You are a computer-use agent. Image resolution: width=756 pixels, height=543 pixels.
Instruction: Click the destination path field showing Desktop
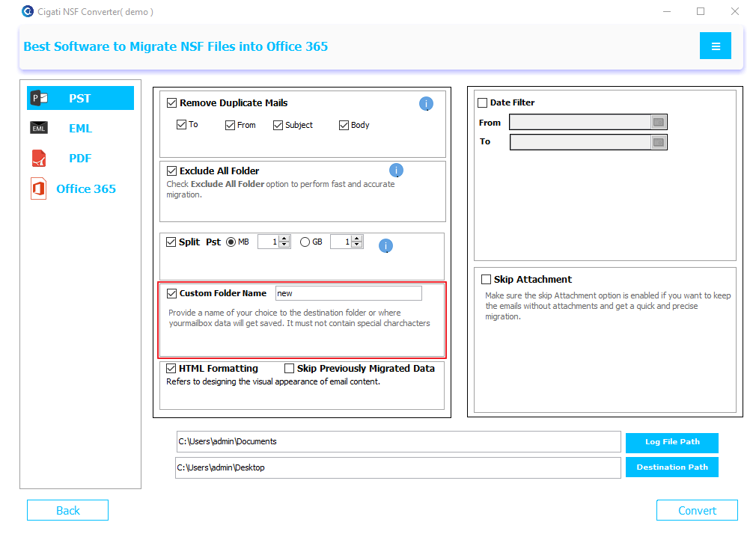(397, 468)
